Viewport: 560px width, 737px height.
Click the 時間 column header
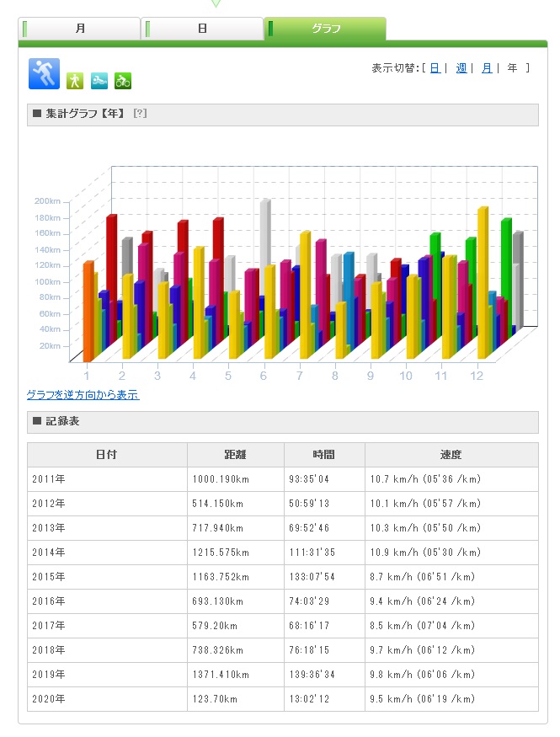pos(324,455)
